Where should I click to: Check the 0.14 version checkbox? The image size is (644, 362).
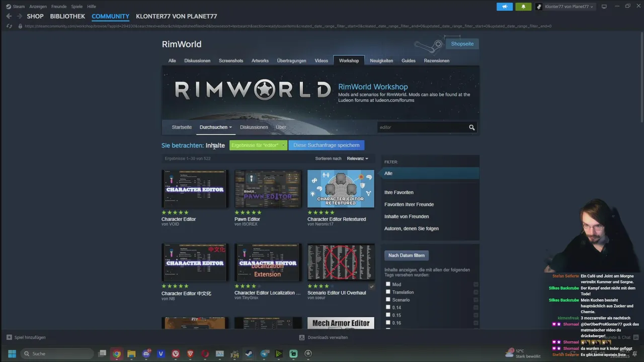click(x=388, y=307)
